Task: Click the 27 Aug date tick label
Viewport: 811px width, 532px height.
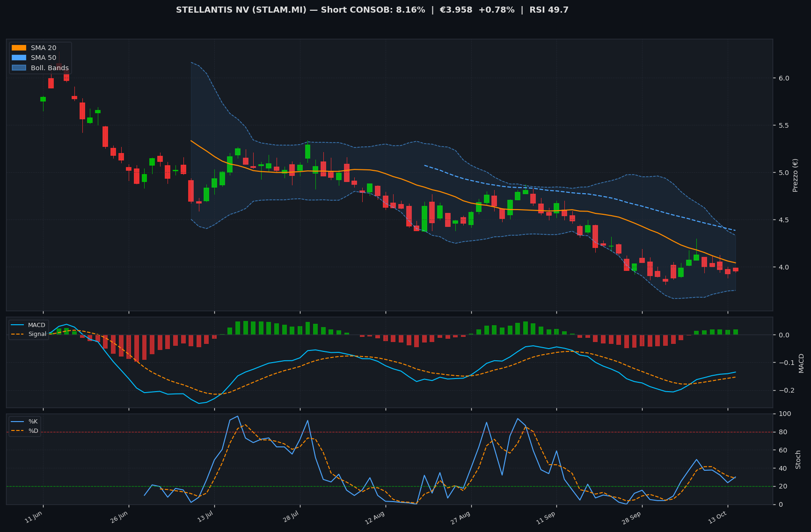Action: pos(461,517)
